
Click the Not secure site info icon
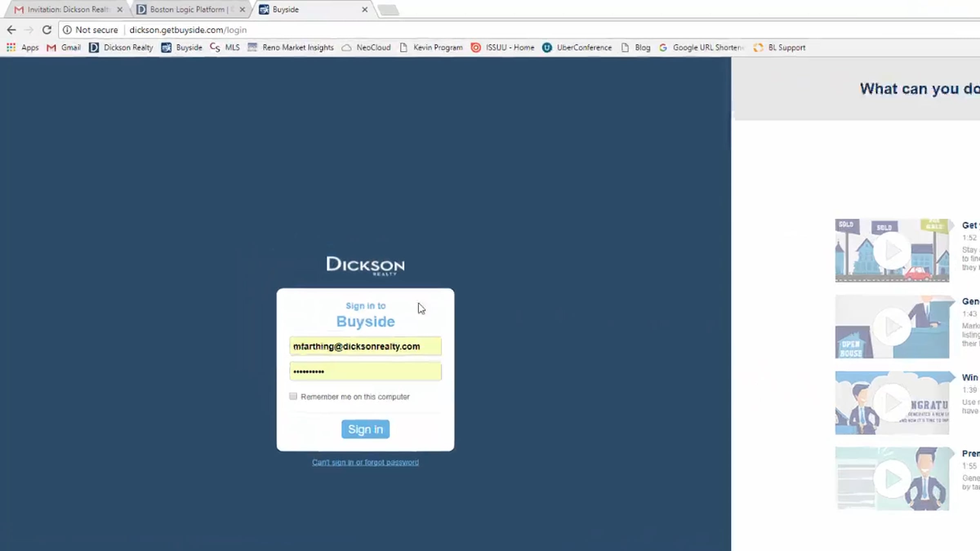click(x=67, y=30)
